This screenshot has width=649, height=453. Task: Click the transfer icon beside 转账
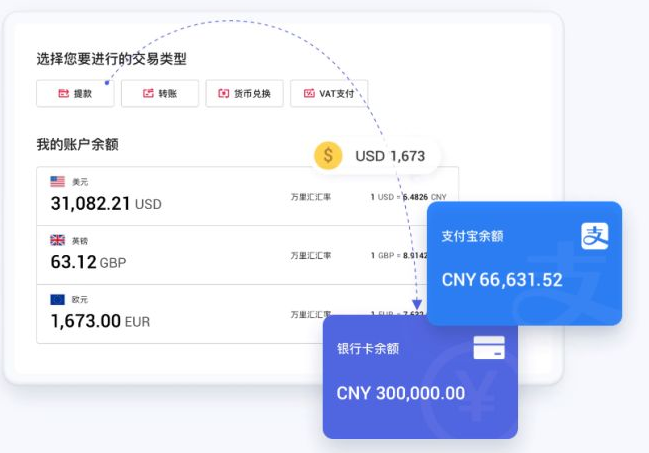pos(148,94)
